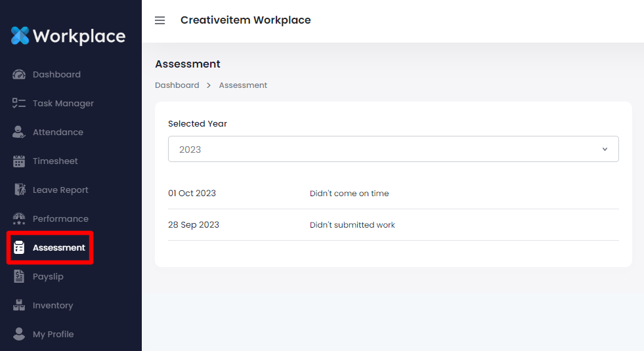This screenshot has height=351, width=644.
Task: Open the Assessment menu item
Action: pyautogui.click(x=58, y=248)
